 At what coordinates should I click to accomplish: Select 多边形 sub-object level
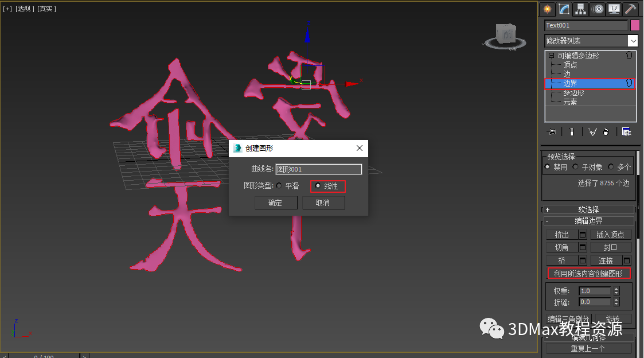click(573, 93)
